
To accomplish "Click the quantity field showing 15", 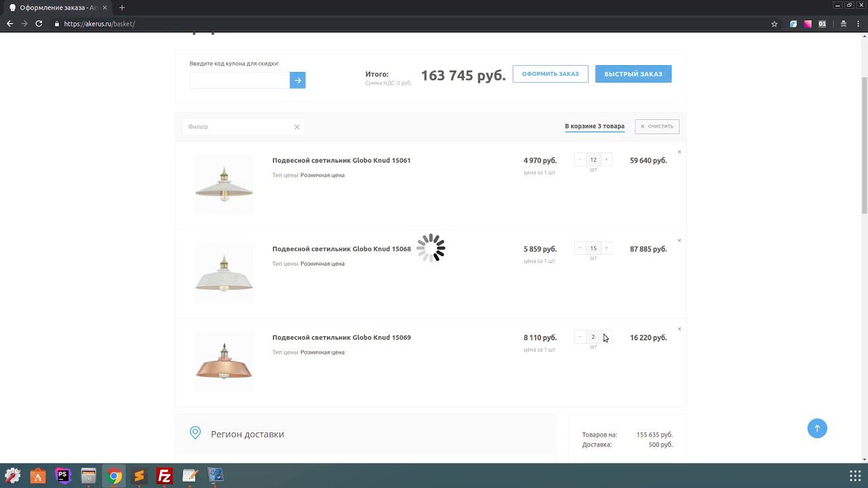I will coord(593,248).
